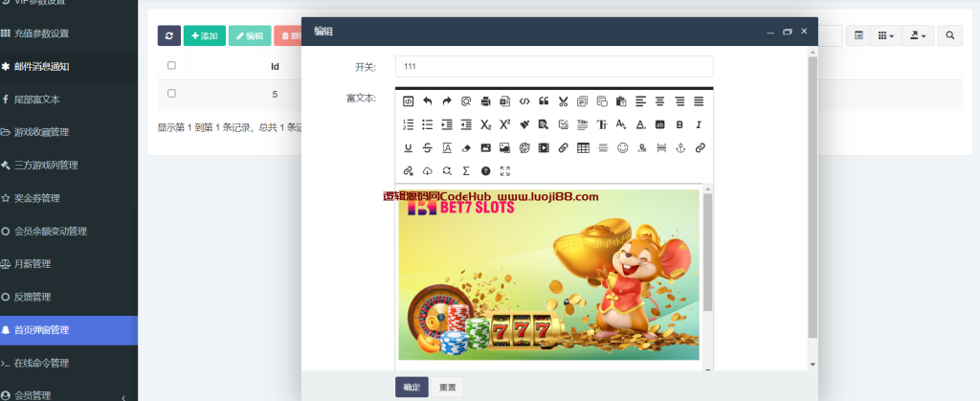Remove hyperlink with unlink icon
The height and width of the screenshot is (401, 980).
408,171
